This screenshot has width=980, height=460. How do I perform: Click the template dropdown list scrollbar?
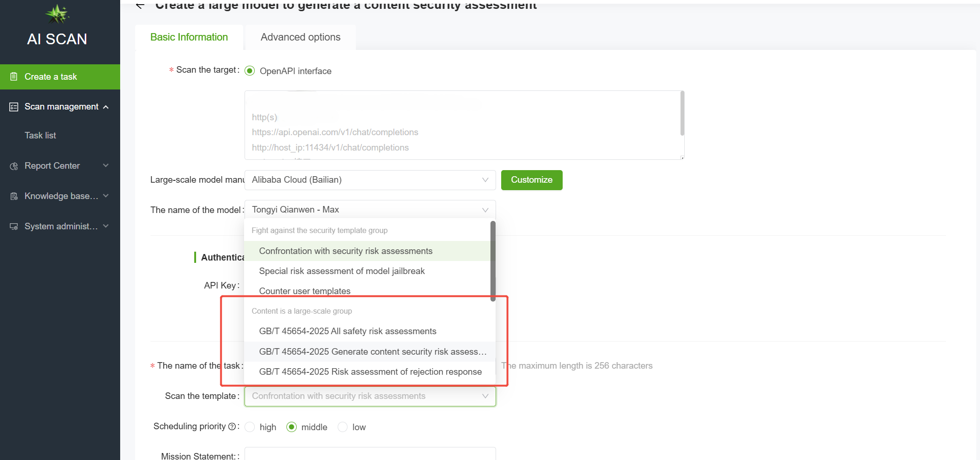coord(493,261)
